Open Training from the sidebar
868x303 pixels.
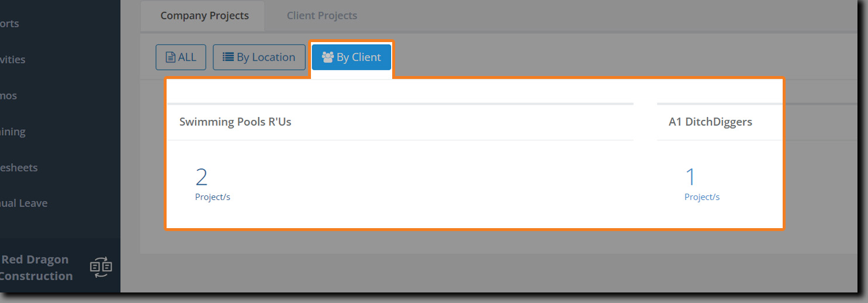pyautogui.click(x=12, y=132)
